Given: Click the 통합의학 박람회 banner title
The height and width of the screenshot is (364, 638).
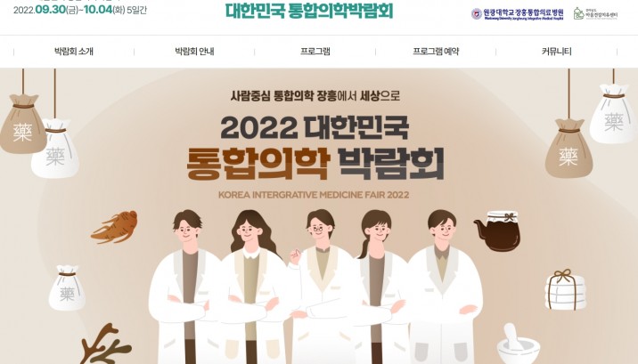Looking at the screenshot, I should tap(315, 164).
